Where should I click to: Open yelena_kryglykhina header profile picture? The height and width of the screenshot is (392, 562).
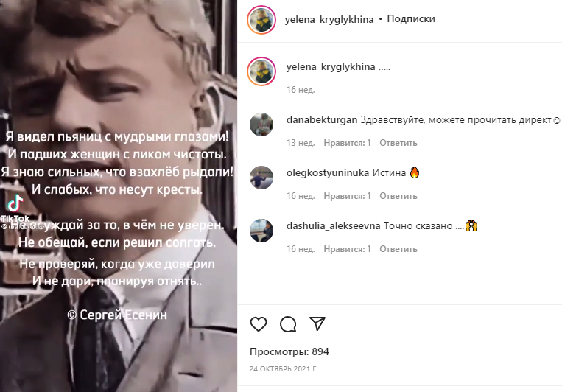pos(261,19)
